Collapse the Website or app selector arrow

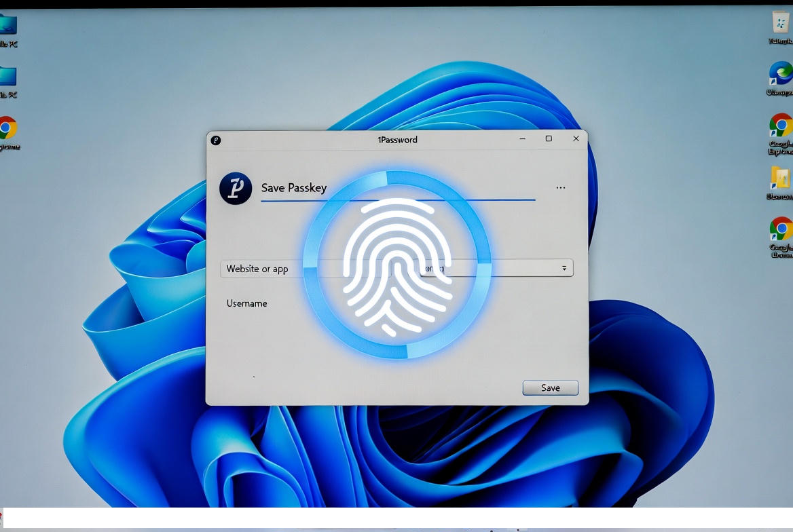(564, 268)
